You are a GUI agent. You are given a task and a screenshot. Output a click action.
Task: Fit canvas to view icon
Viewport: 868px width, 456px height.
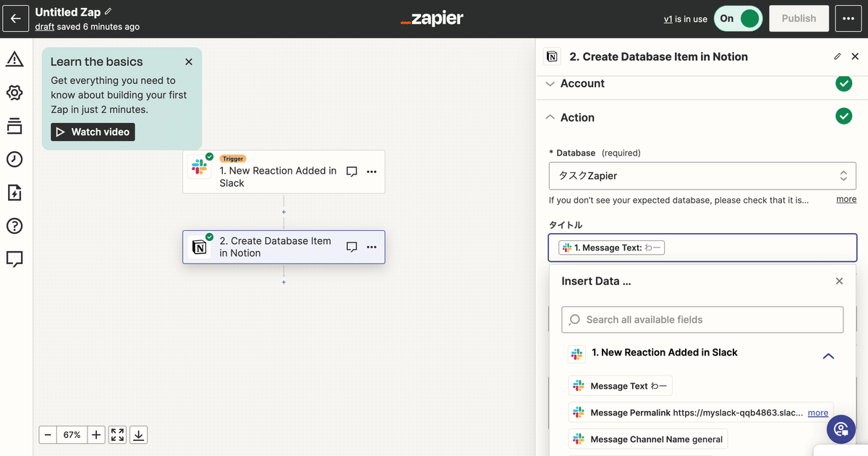tap(117, 435)
